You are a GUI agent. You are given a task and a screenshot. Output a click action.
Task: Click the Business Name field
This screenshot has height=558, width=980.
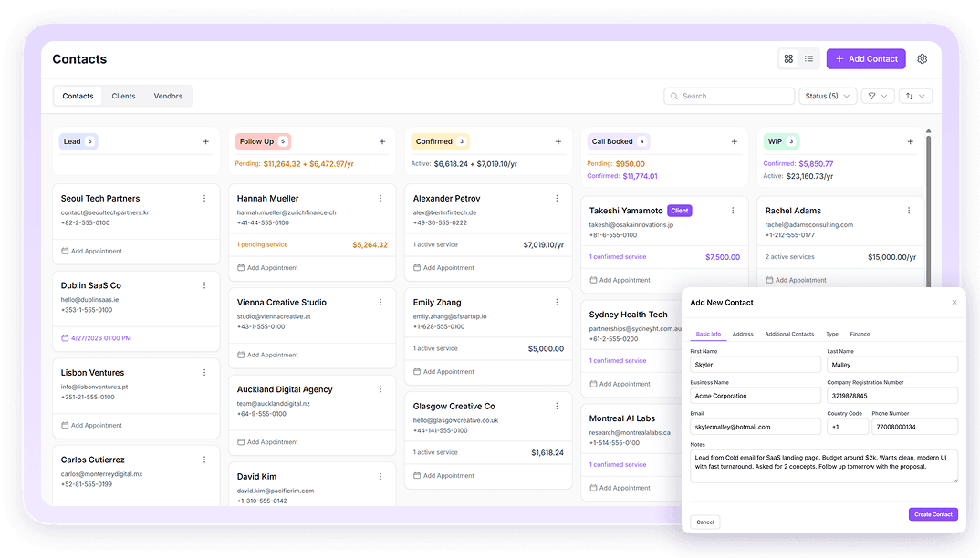point(755,396)
